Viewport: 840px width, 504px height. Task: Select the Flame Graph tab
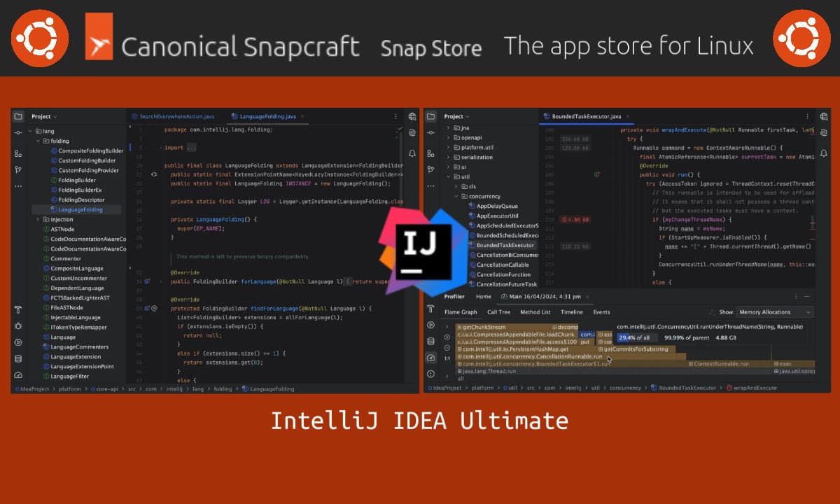461,312
